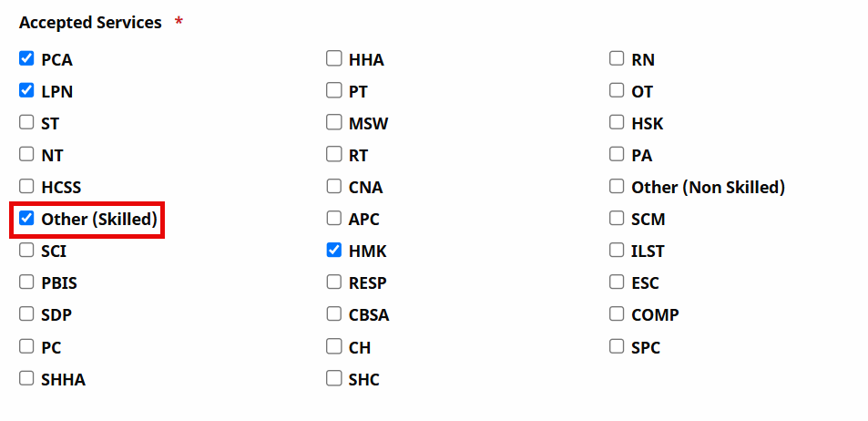Check the CNA checkbox
This screenshot has width=868, height=421.
coord(334,187)
